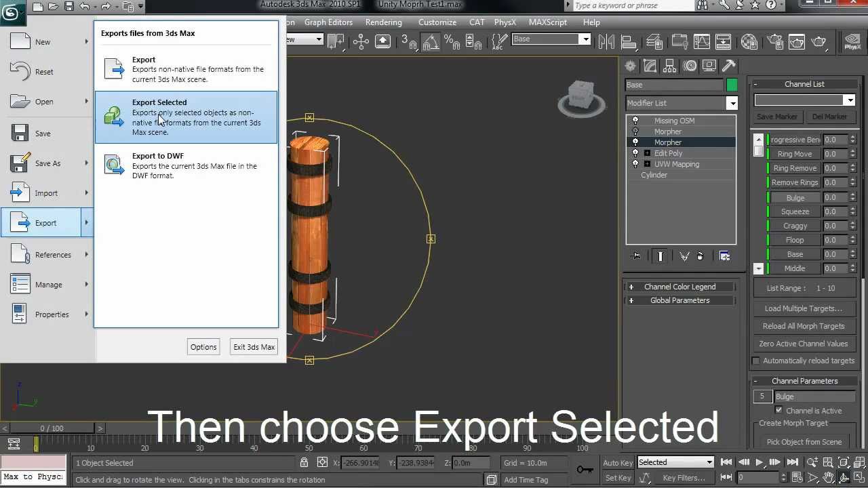Toggle the Edit Poly modifier lightbulb

[x=635, y=153]
